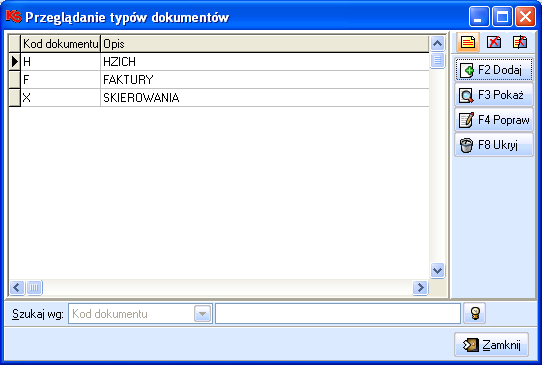Minimize the Przeglądanie typów dokumentów window
This screenshot has width=542, height=365.
point(479,17)
